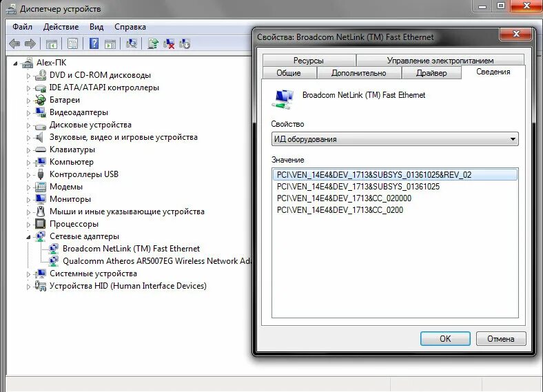Click the Отмена button
The width and height of the screenshot is (543, 392).
click(x=501, y=339)
